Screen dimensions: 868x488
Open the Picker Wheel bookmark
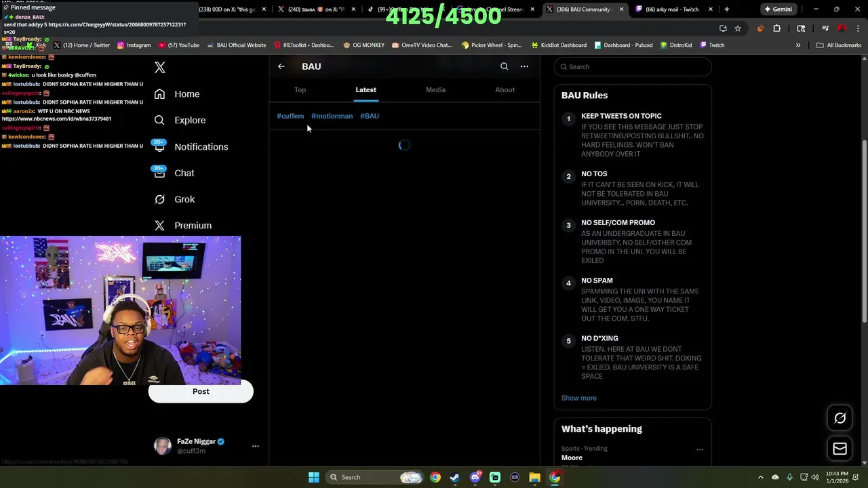(x=492, y=45)
